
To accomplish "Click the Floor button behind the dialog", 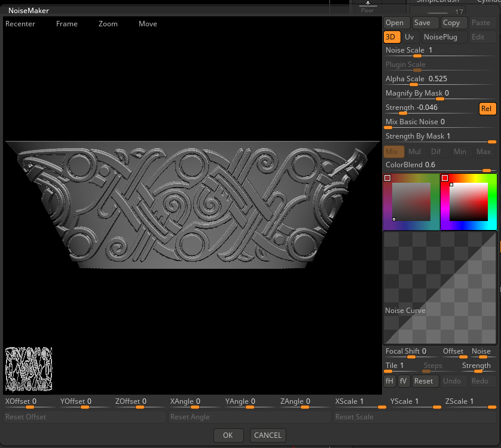I will pyautogui.click(x=368, y=8).
